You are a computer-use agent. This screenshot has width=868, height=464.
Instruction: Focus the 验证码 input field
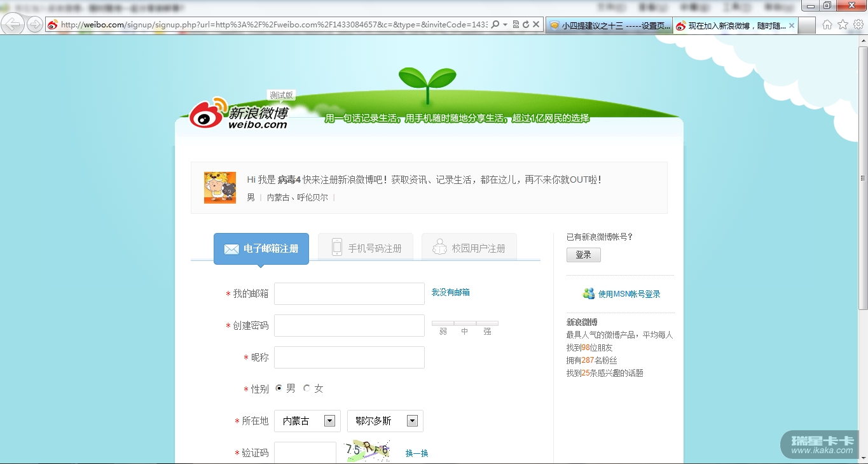[x=305, y=453]
